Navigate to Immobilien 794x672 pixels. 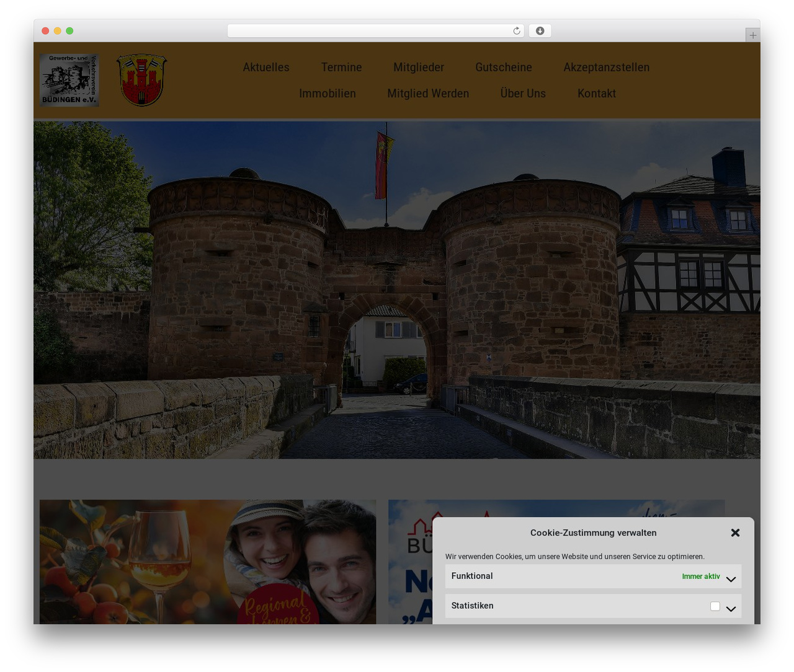tap(328, 93)
